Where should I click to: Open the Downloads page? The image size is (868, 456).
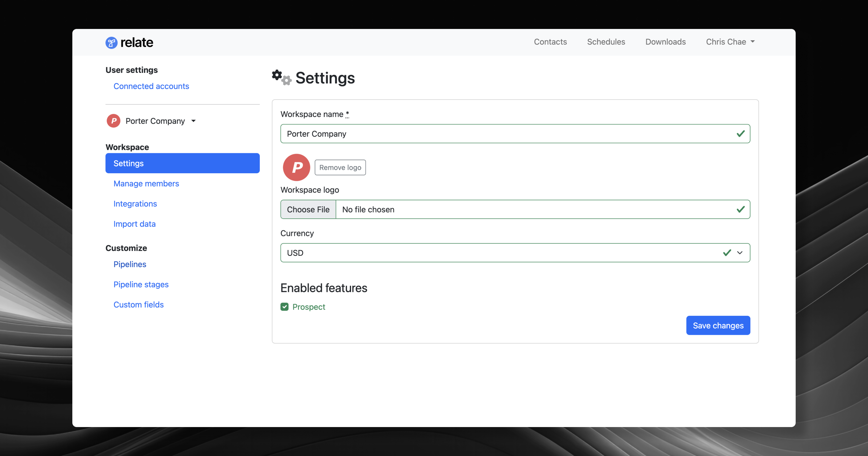(665, 42)
